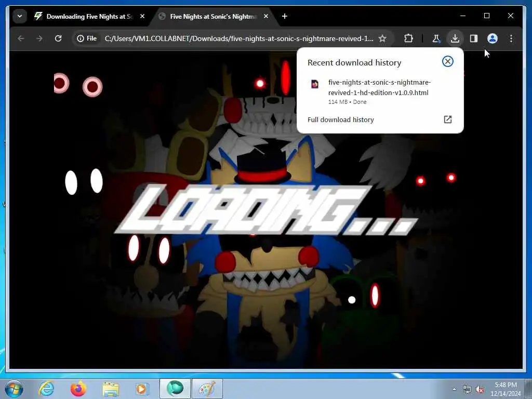532x399 pixels.
Task: Open the Windows Start menu
Action: click(x=14, y=389)
